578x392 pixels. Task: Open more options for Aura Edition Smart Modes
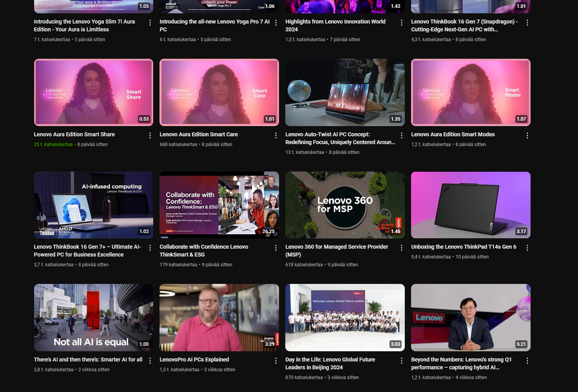(527, 135)
